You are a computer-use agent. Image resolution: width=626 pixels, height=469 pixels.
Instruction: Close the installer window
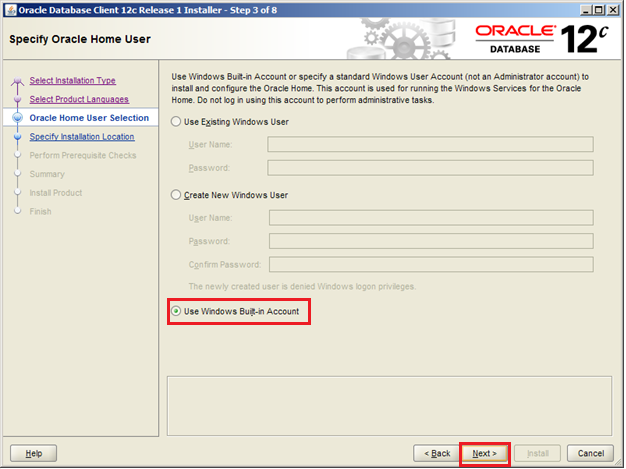point(613,10)
